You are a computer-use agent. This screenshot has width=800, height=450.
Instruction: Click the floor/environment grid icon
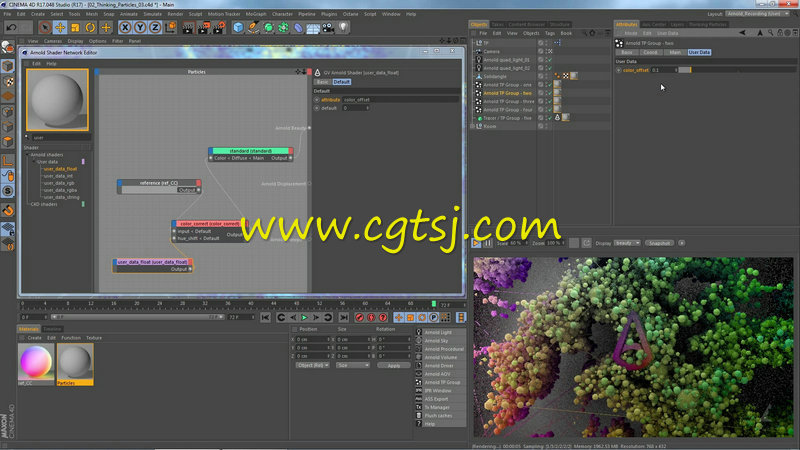(313, 27)
